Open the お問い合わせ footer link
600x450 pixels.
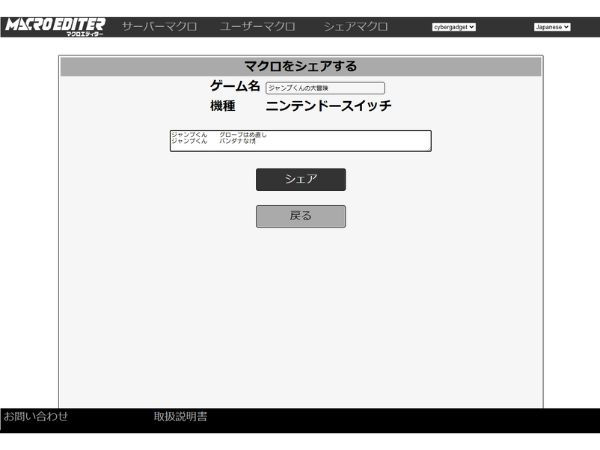[36, 416]
